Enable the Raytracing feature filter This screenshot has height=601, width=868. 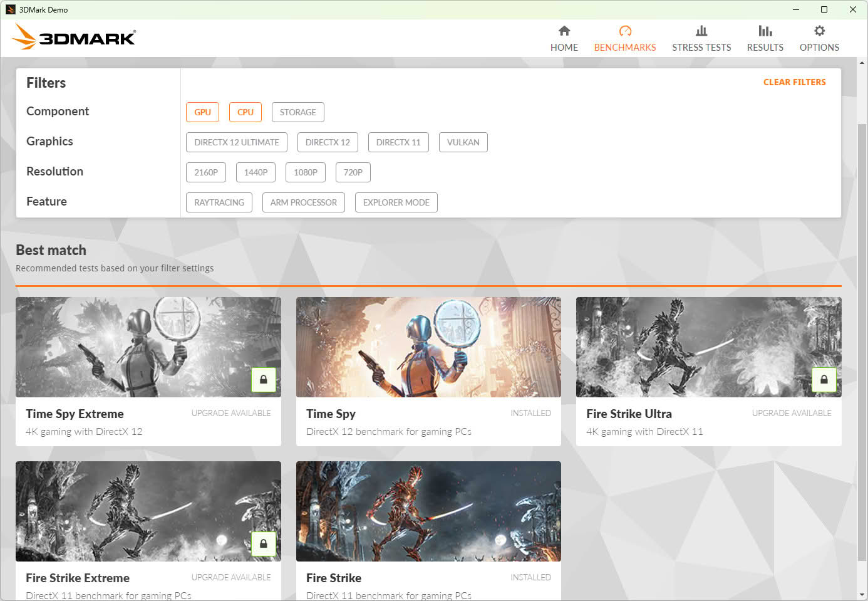(x=219, y=202)
